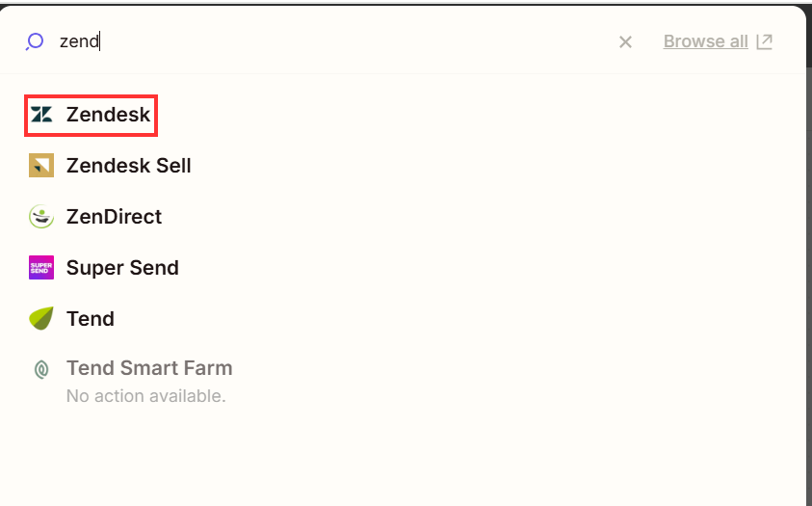The image size is (812, 506).
Task: Click the Super Send logo icon
Action: pyautogui.click(x=41, y=268)
